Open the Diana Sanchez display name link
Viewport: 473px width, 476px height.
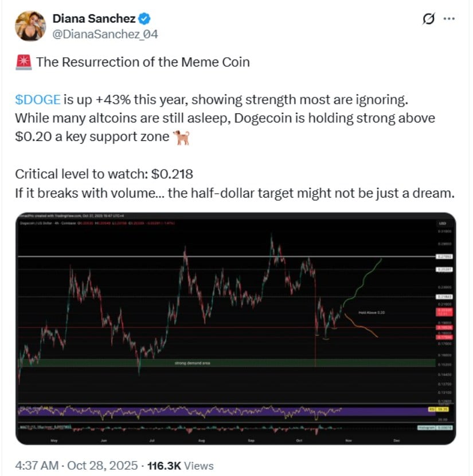point(95,19)
